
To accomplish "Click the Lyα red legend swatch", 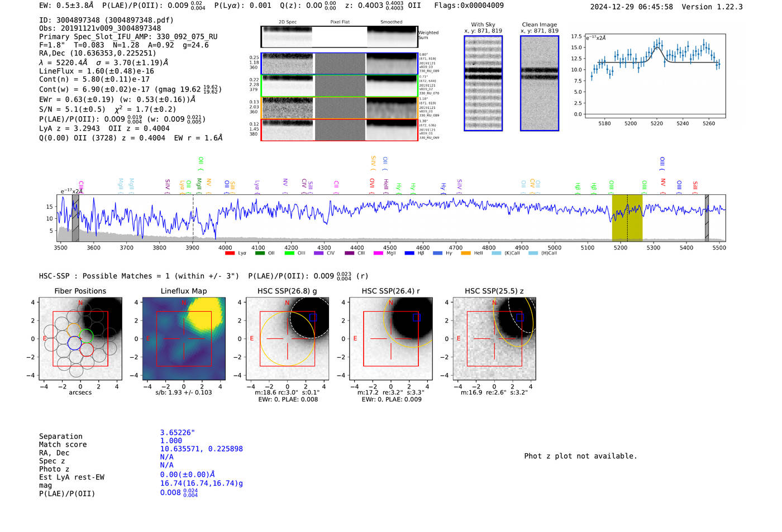I will 230,253.
